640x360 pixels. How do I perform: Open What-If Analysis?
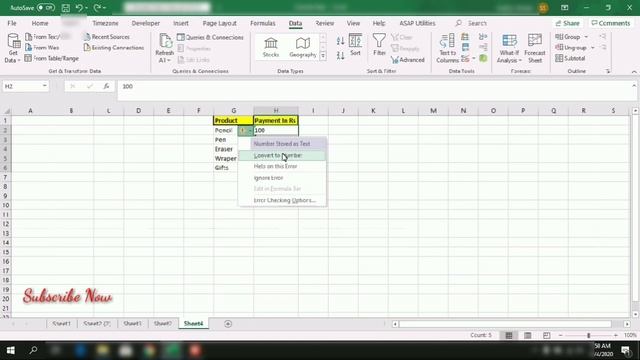coord(509,48)
